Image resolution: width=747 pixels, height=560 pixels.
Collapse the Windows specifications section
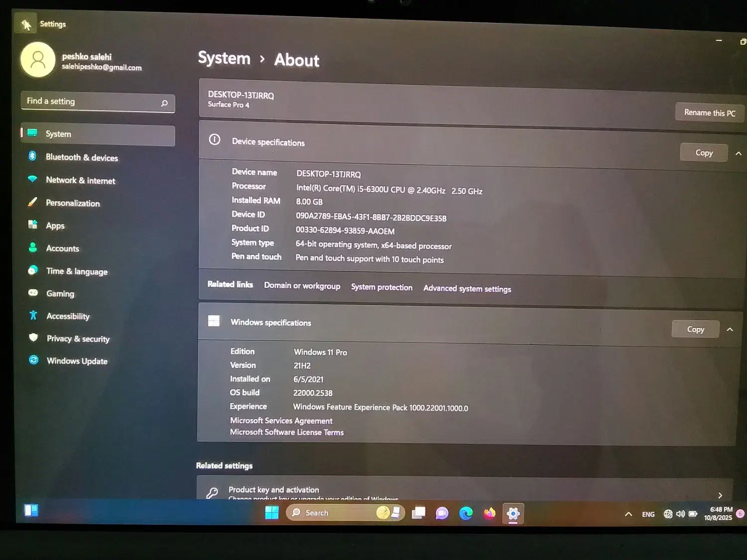point(730,329)
